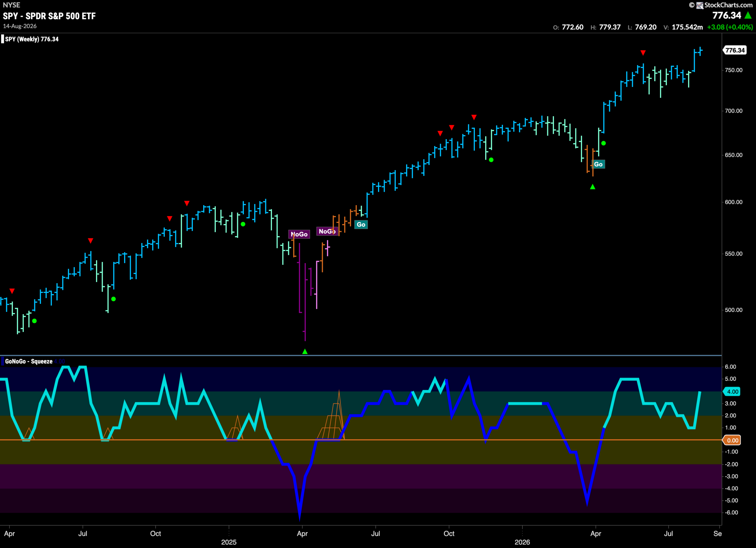
Task: Click the 14-Aug-2026 date text
Action: [20, 26]
